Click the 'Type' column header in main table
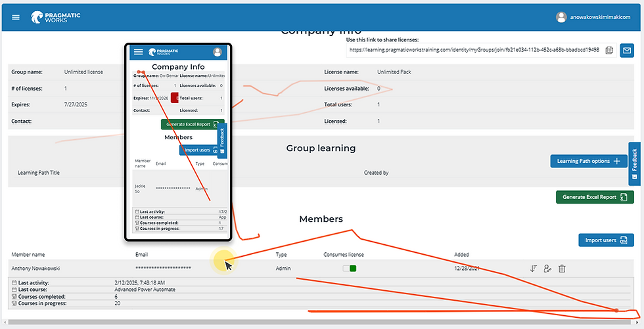Screen dimensions: 644x329 point(281,254)
